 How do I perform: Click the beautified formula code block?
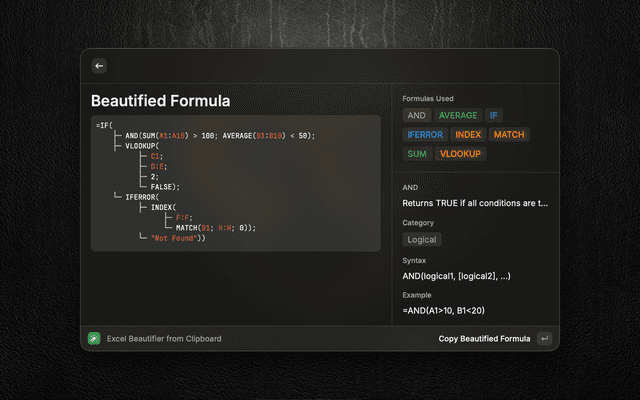[235, 183]
